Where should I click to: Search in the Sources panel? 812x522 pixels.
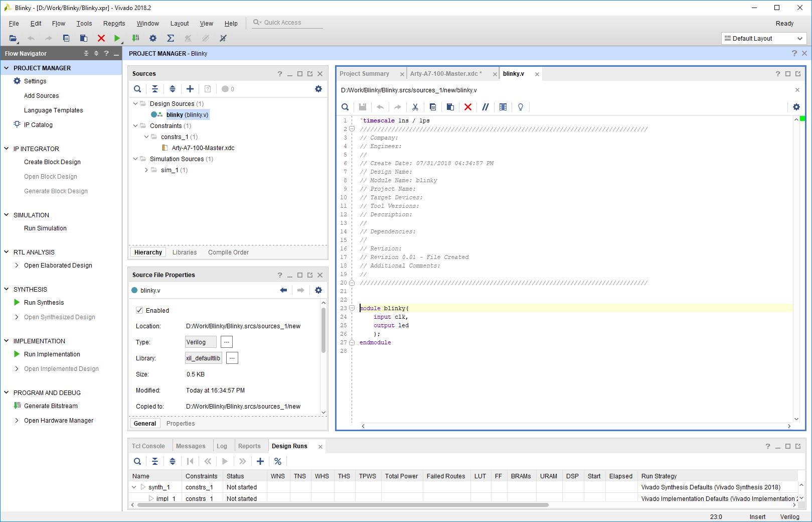[137, 89]
